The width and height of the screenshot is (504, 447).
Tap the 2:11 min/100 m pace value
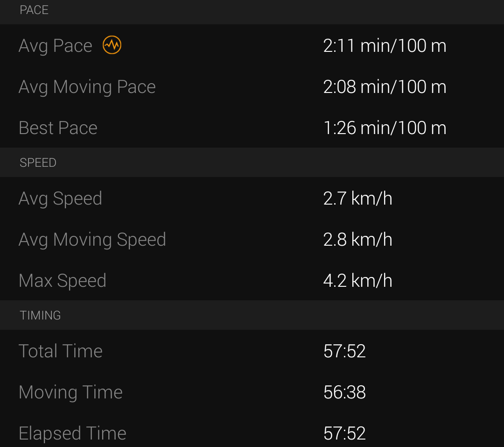click(385, 46)
